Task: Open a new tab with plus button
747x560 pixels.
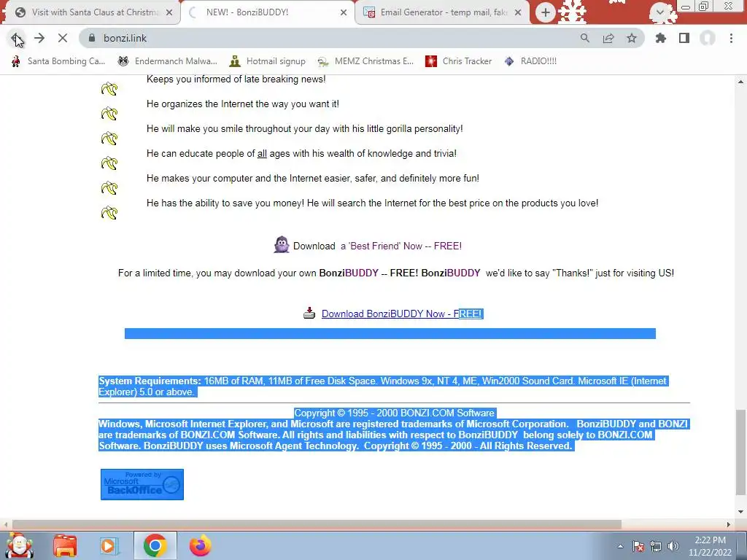Action: point(546,12)
